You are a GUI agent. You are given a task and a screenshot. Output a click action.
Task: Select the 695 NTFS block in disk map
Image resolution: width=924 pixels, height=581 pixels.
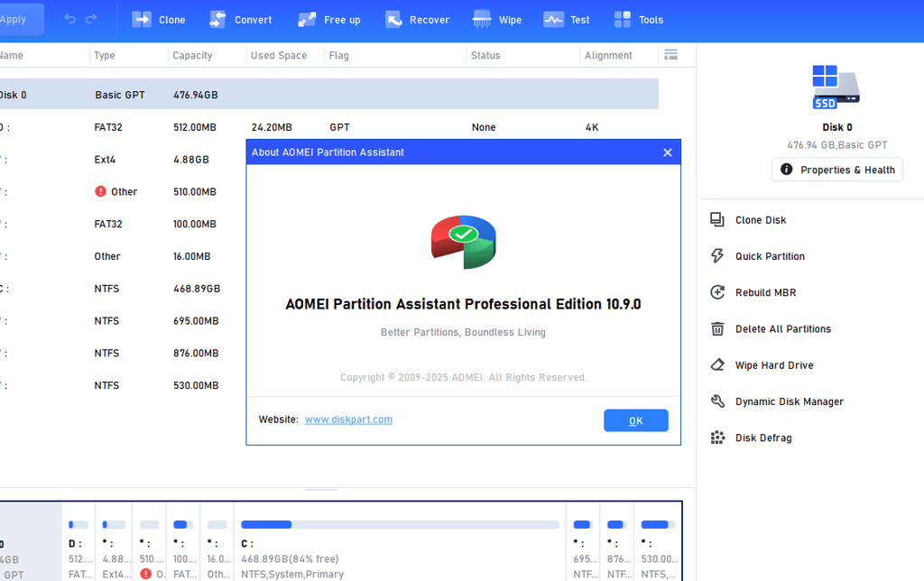pyautogui.click(x=583, y=542)
